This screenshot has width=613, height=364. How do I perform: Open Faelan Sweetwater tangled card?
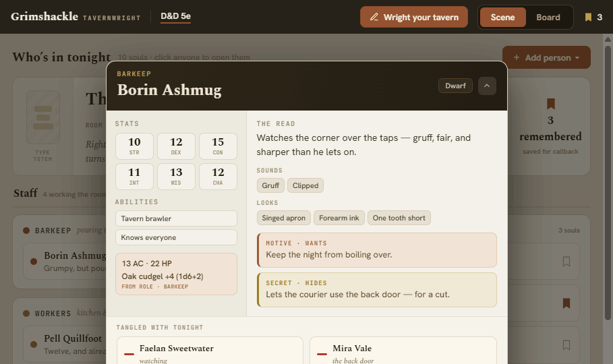click(210, 351)
